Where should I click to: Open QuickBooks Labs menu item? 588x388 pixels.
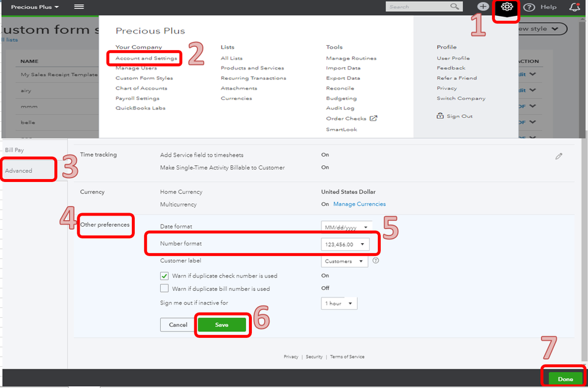[x=140, y=108]
